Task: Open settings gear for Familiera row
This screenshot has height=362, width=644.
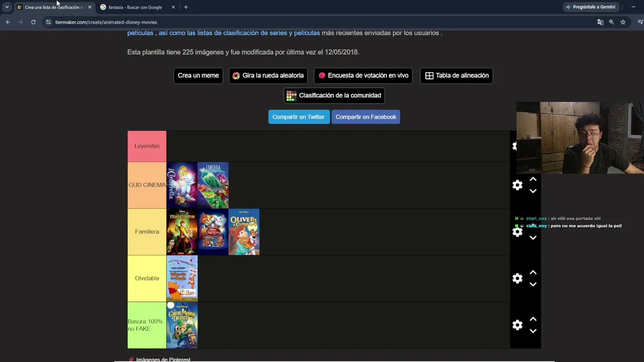Action: point(517,232)
